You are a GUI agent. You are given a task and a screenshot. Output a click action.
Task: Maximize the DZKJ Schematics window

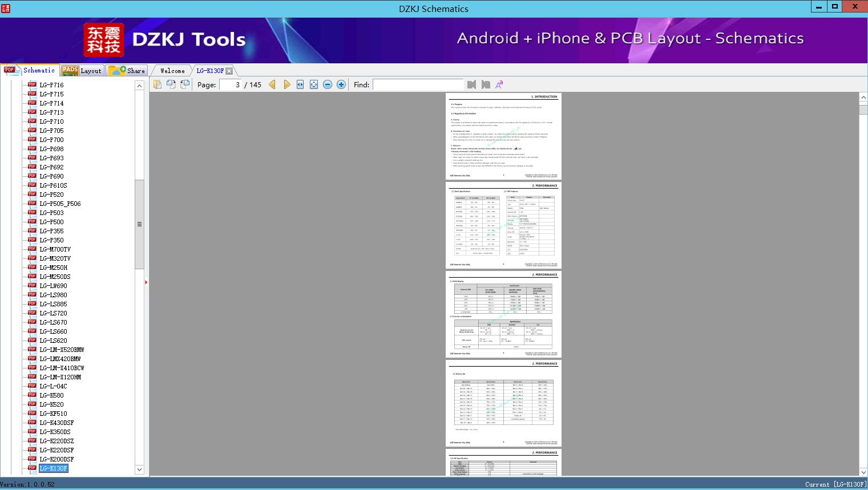pos(835,7)
